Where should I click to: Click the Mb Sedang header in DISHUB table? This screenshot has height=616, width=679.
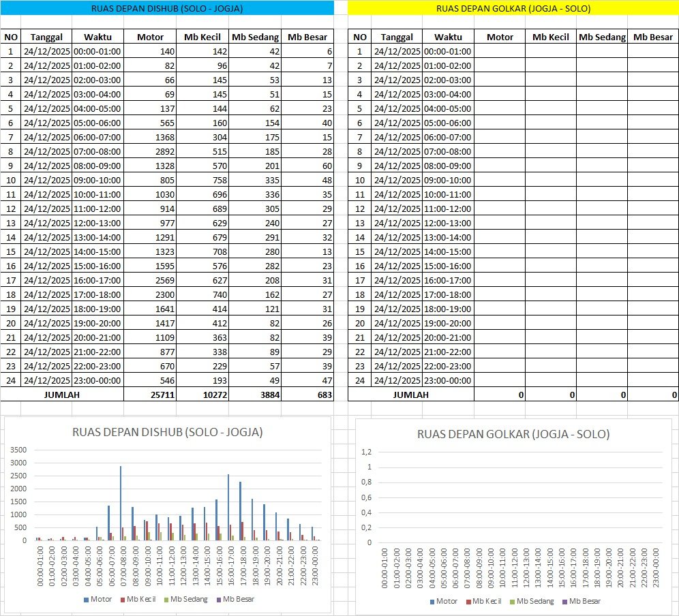(255, 37)
